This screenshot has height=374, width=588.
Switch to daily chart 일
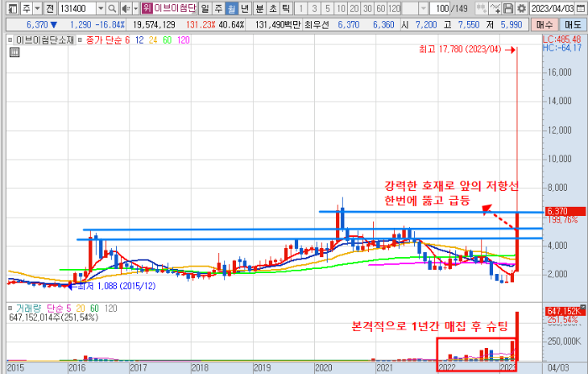(205, 8)
